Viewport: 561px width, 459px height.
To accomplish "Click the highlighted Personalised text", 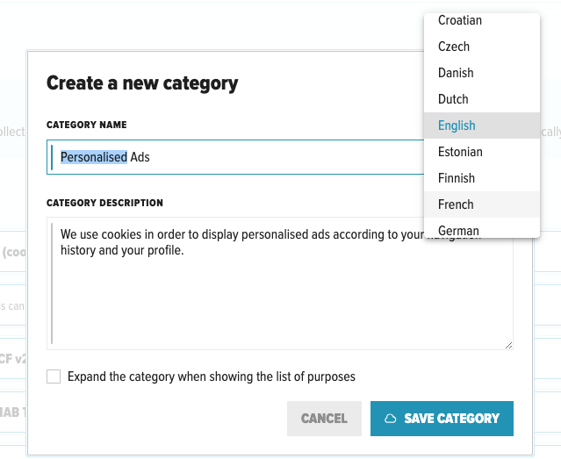I will [94, 157].
